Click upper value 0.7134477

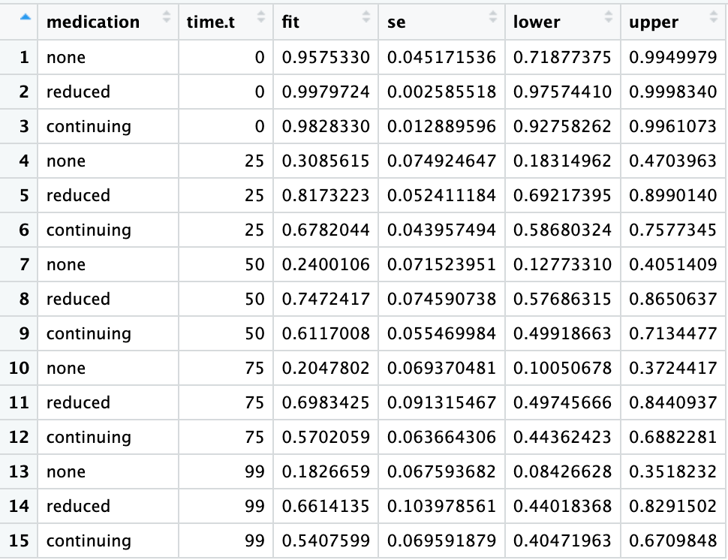click(x=672, y=333)
